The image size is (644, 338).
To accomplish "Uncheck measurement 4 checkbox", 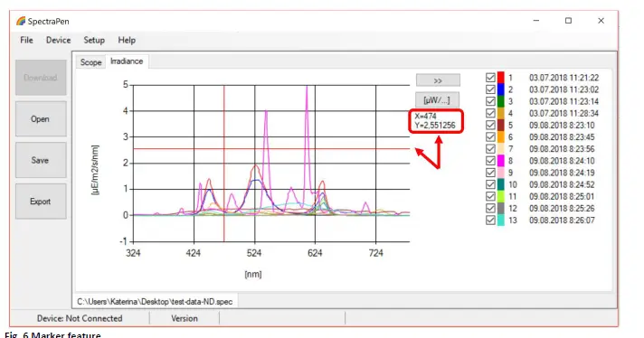I will click(490, 113).
